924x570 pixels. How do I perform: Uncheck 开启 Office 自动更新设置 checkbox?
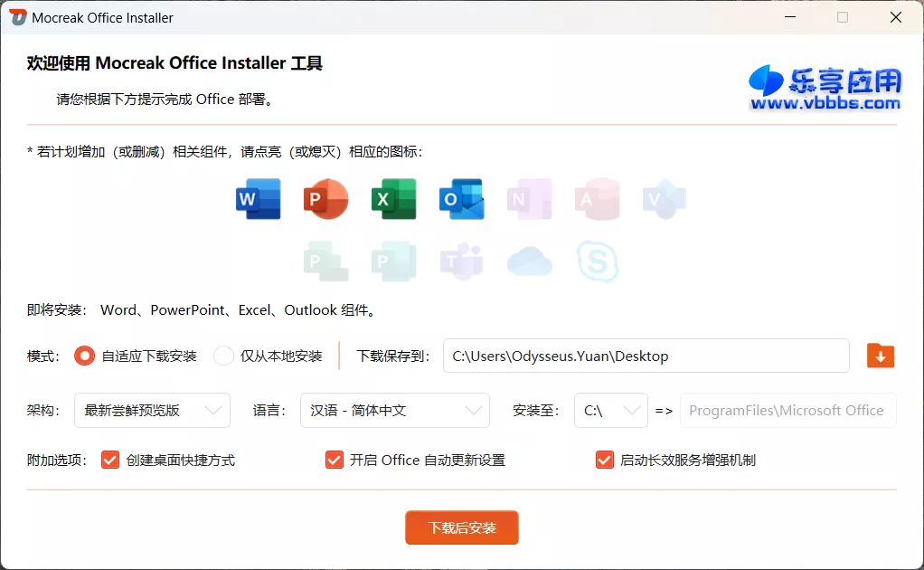(335, 460)
